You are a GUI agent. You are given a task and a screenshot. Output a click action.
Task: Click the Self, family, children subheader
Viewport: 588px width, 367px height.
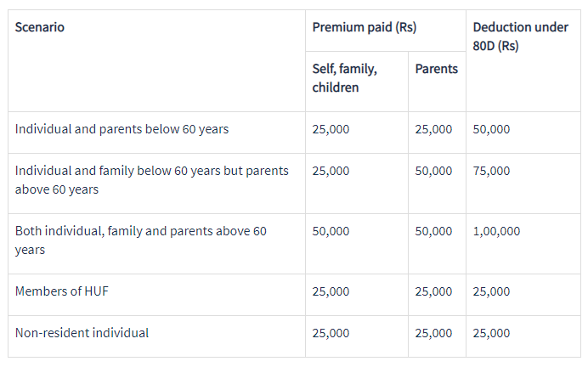345,77
